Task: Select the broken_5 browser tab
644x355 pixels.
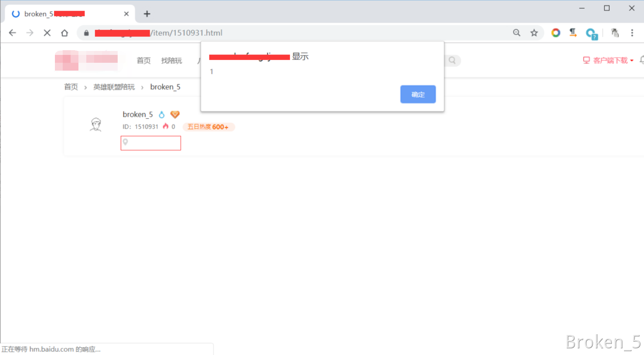Action: pos(70,14)
